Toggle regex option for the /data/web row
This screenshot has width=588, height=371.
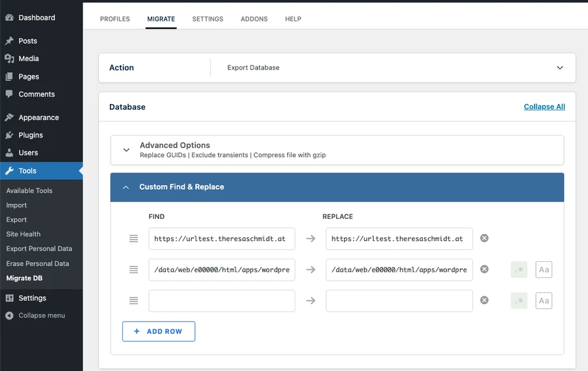click(519, 270)
